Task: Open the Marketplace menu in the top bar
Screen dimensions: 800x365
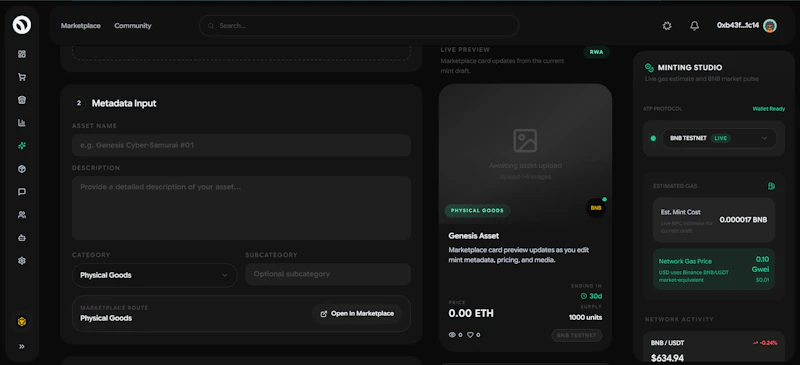Action: 81,26
